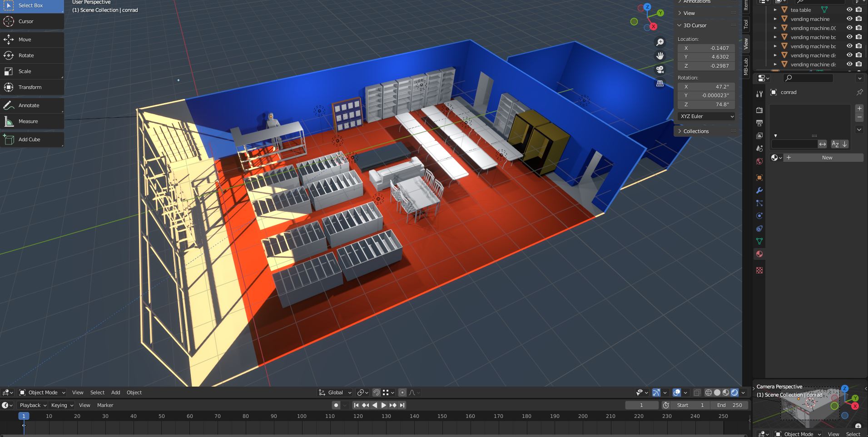Click the pan view hand icon
The height and width of the screenshot is (437, 868).
tap(660, 56)
